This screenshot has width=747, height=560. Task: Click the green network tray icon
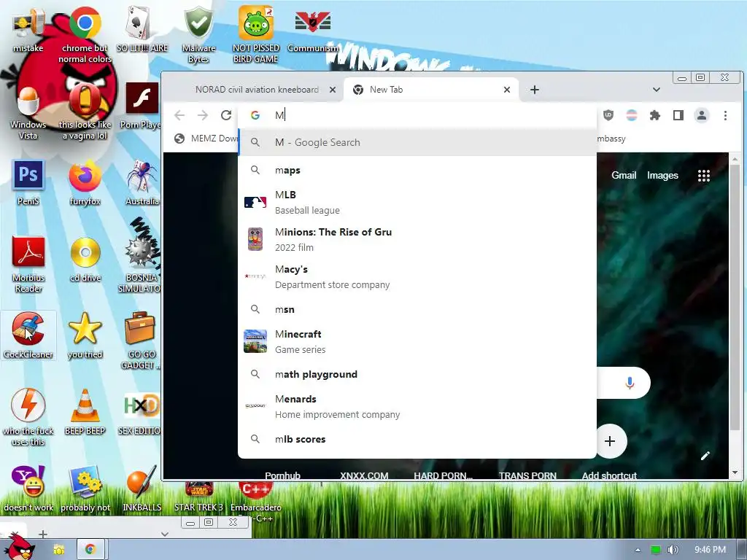click(656, 550)
